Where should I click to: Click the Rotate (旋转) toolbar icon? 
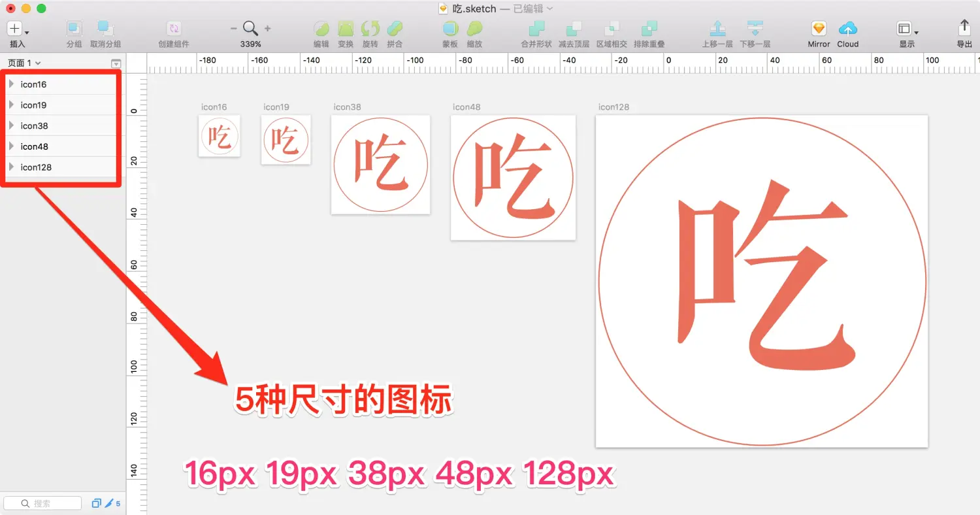[370, 29]
